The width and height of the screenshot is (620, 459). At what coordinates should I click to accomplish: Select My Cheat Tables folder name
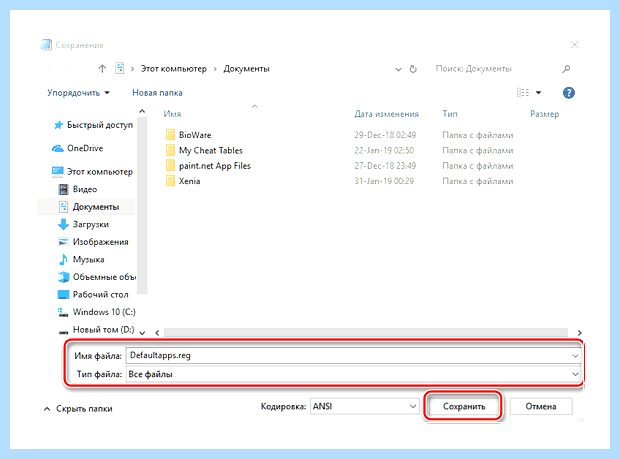(x=211, y=150)
